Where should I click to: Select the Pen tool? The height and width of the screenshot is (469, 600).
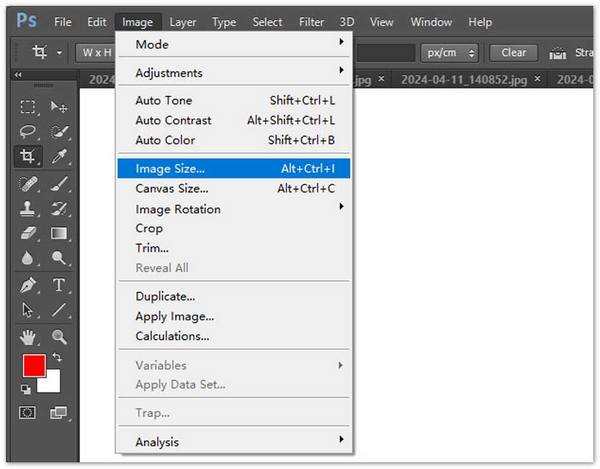click(x=28, y=285)
